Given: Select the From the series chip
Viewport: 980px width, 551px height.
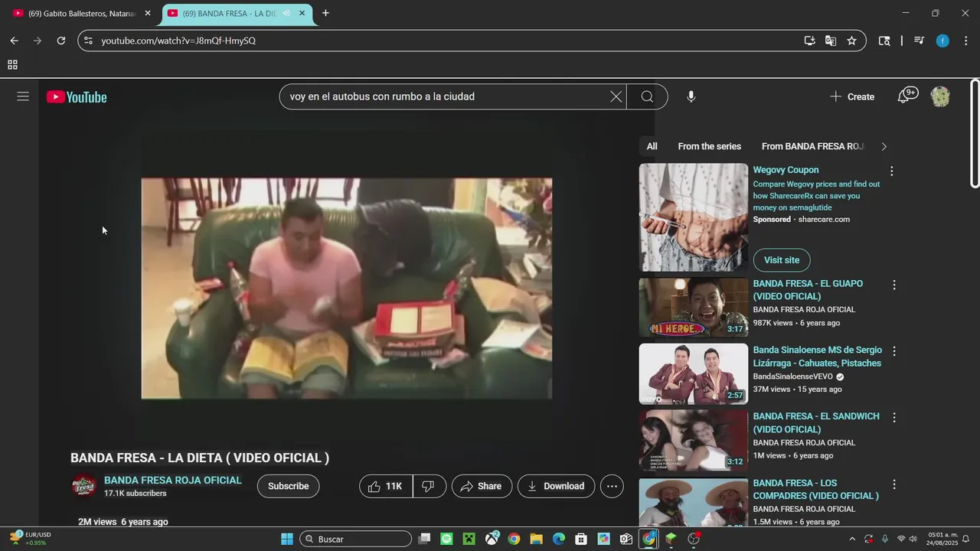Looking at the screenshot, I should pyautogui.click(x=710, y=146).
